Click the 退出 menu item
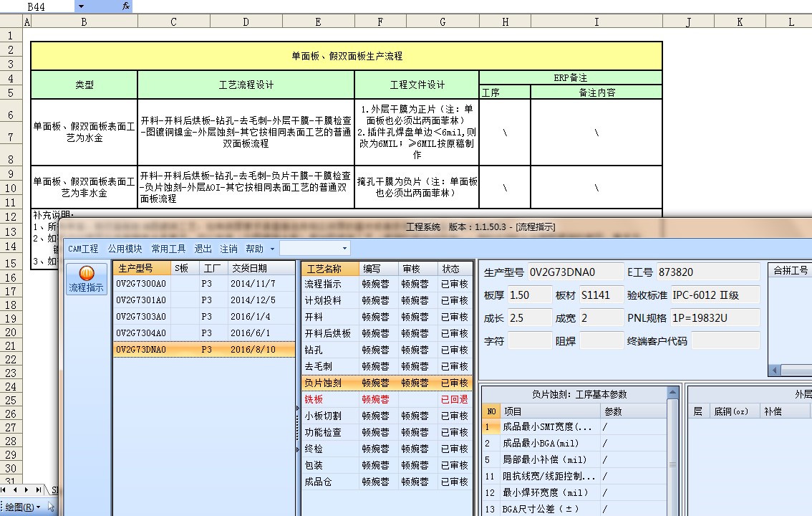Screen dimensions: 812x516 pos(203,249)
